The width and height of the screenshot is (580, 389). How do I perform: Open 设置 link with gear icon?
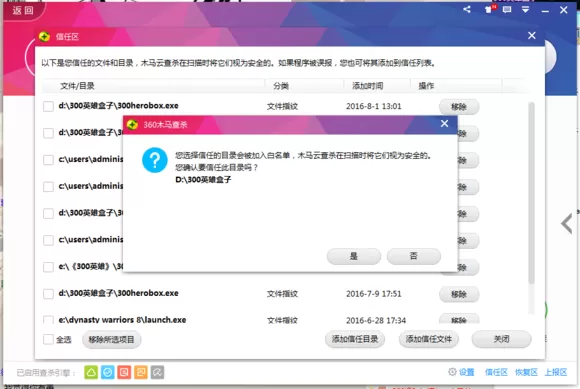[x=461, y=372]
